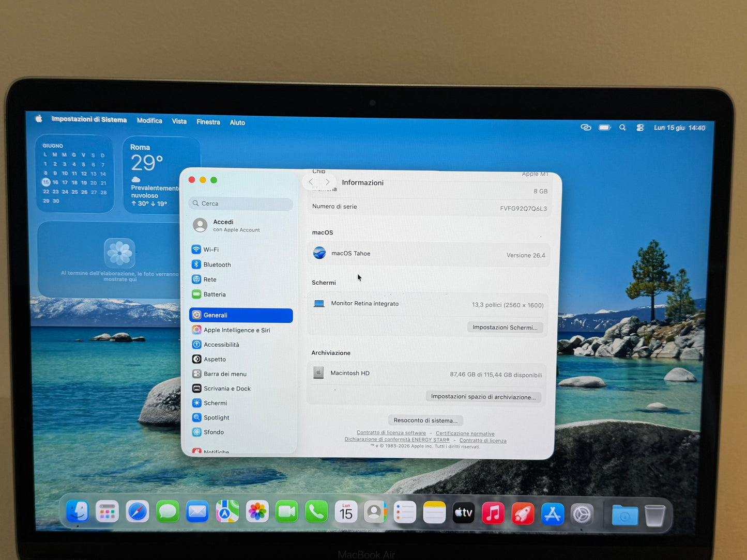Click the macOS Tahoe row
Viewport: 747px width, 560px height.
(x=429, y=254)
